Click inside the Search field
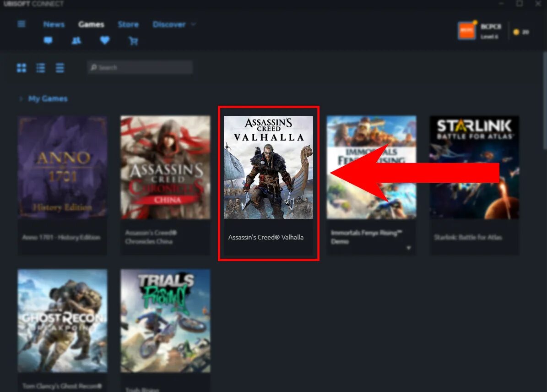This screenshot has height=392, width=547. coord(140,67)
